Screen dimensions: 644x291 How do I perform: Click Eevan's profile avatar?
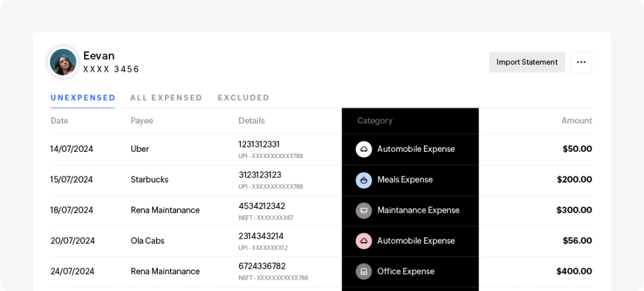[64, 62]
